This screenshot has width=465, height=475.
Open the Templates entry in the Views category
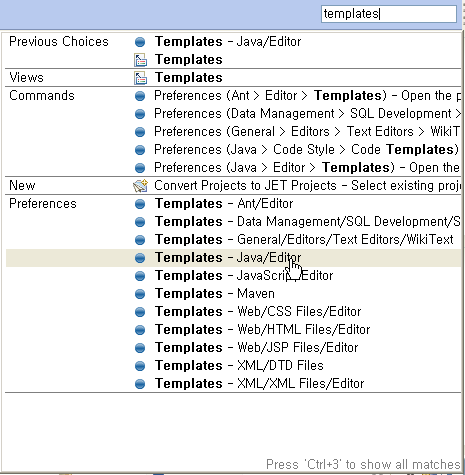point(189,78)
